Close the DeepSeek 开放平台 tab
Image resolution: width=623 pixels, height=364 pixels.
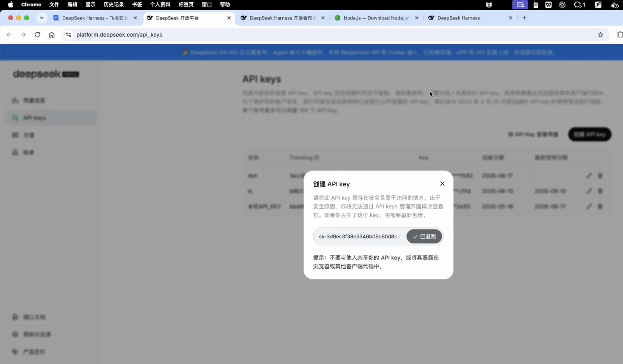pyautogui.click(x=229, y=18)
